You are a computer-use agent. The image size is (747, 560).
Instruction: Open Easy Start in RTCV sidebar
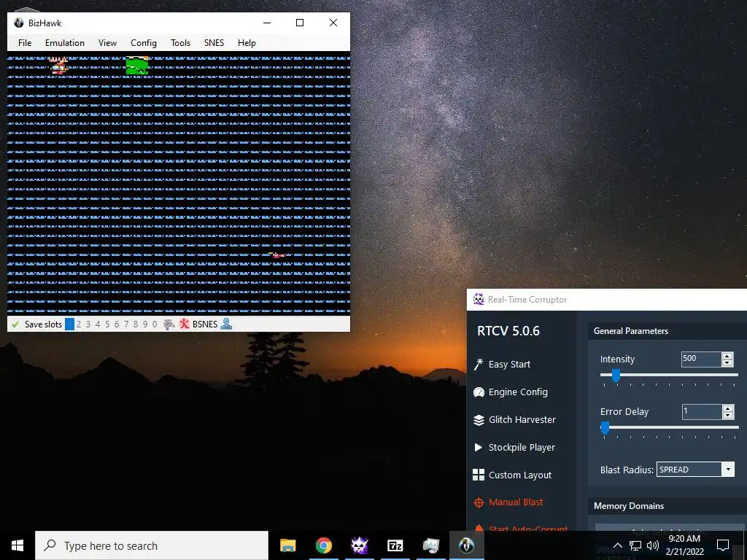click(x=502, y=365)
